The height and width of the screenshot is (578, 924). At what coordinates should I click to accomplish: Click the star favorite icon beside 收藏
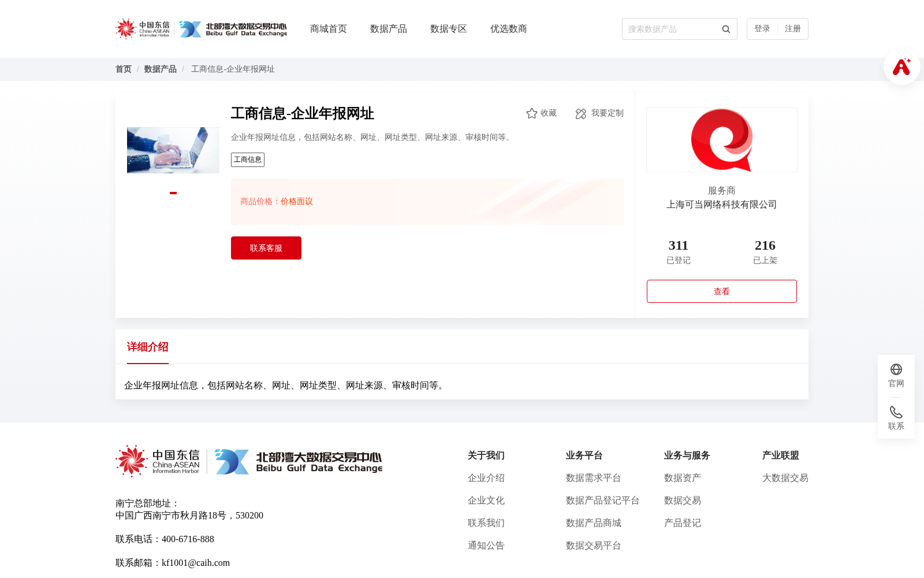click(x=532, y=113)
